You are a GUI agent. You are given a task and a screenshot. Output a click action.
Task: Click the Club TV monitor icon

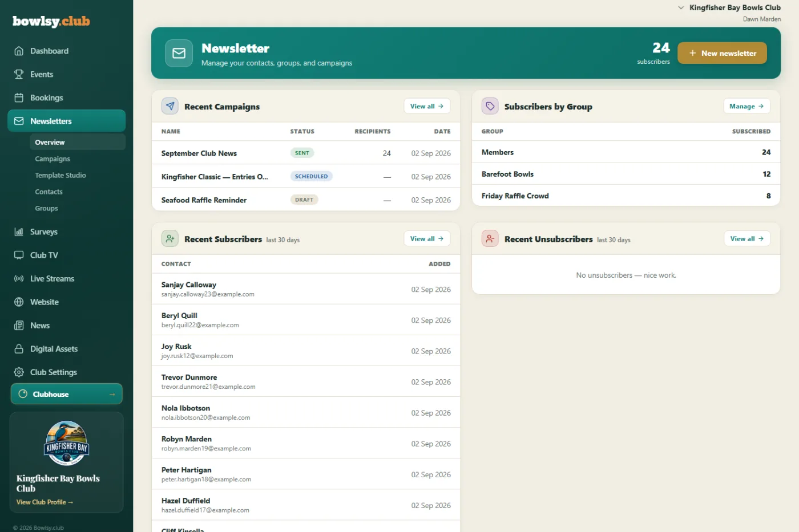[19, 255]
